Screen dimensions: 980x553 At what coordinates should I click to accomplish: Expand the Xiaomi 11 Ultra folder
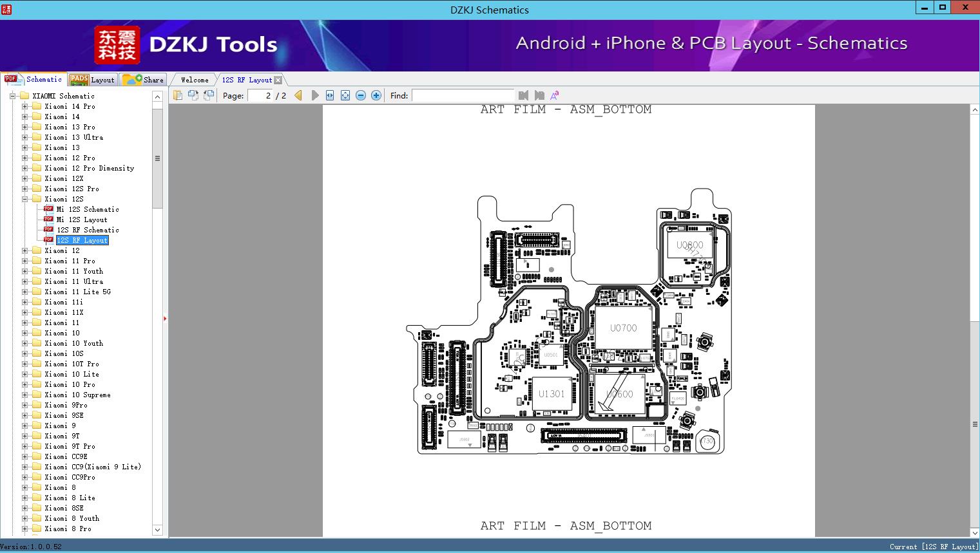tap(24, 281)
